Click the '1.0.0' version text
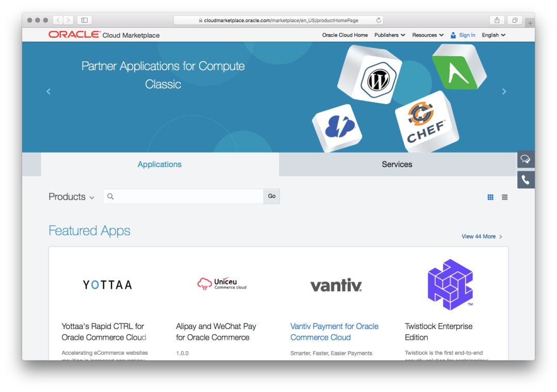Viewport: 557px width, 392px height. 182,353
